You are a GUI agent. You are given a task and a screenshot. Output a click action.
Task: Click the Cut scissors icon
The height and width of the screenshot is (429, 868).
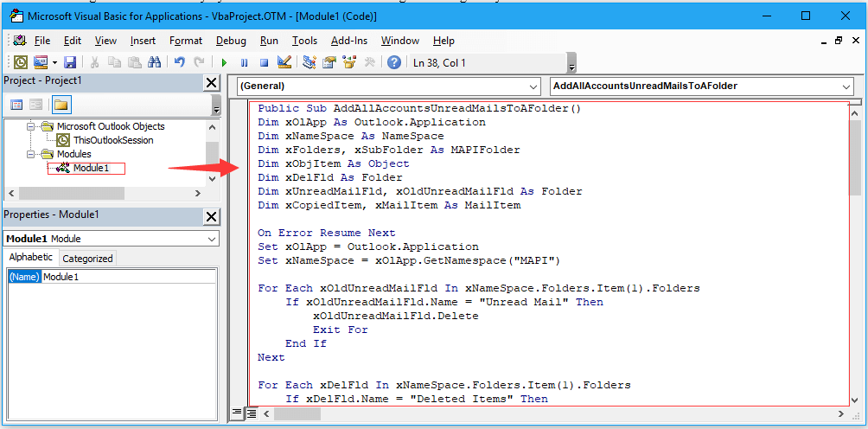point(94,62)
